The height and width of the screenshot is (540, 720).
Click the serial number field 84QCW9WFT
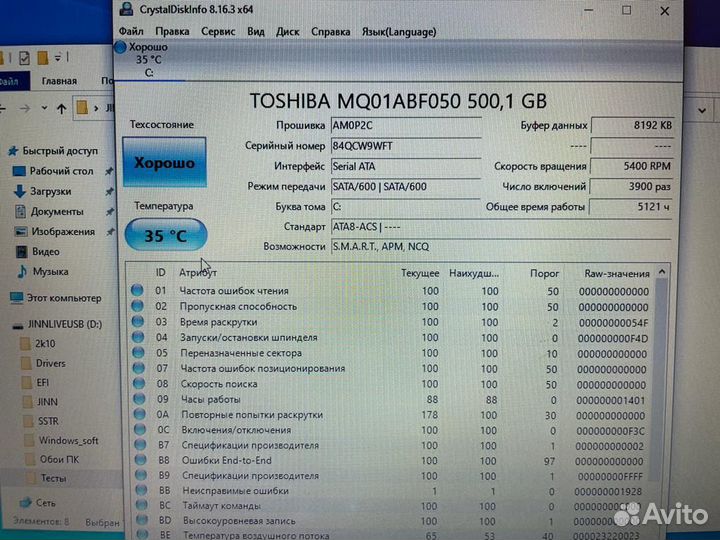(406, 146)
